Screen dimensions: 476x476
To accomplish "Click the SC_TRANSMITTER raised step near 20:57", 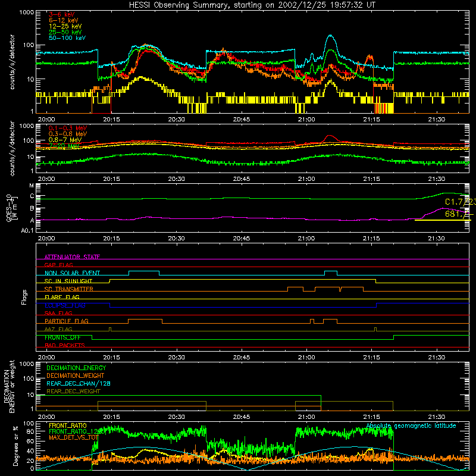I will click(x=295, y=287).
